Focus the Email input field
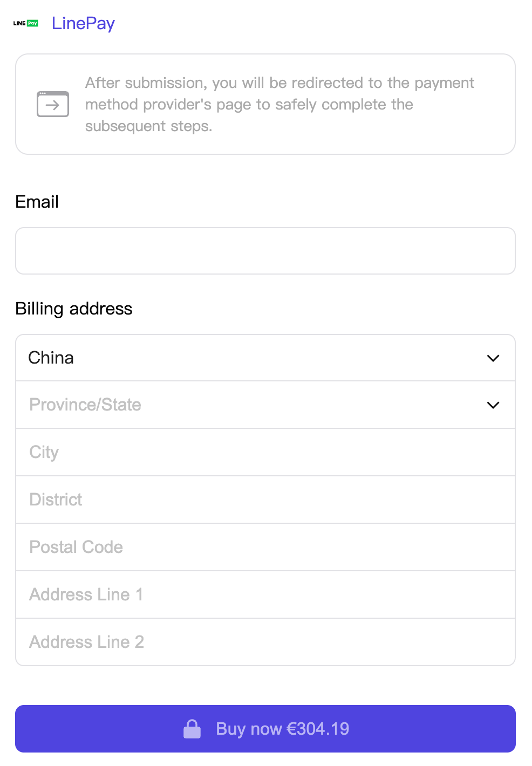The image size is (532, 766). coord(265,251)
